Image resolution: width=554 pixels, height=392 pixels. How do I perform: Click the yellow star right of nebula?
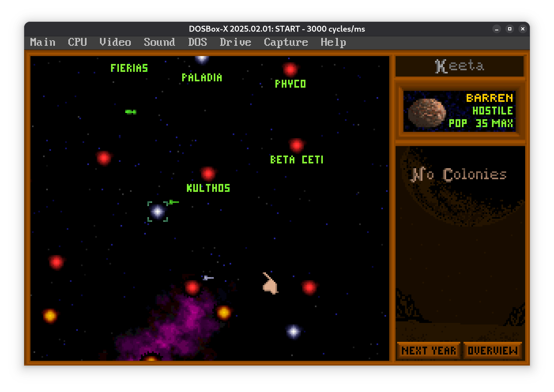pyautogui.click(x=224, y=313)
